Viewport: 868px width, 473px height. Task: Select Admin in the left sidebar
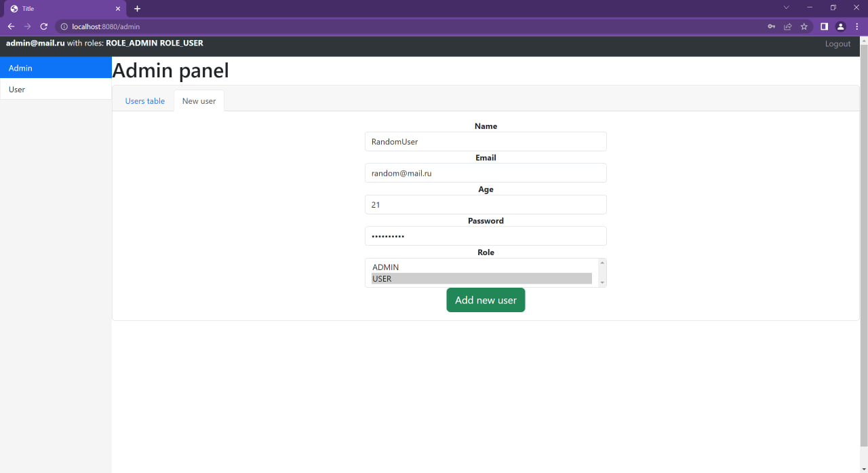click(x=56, y=68)
